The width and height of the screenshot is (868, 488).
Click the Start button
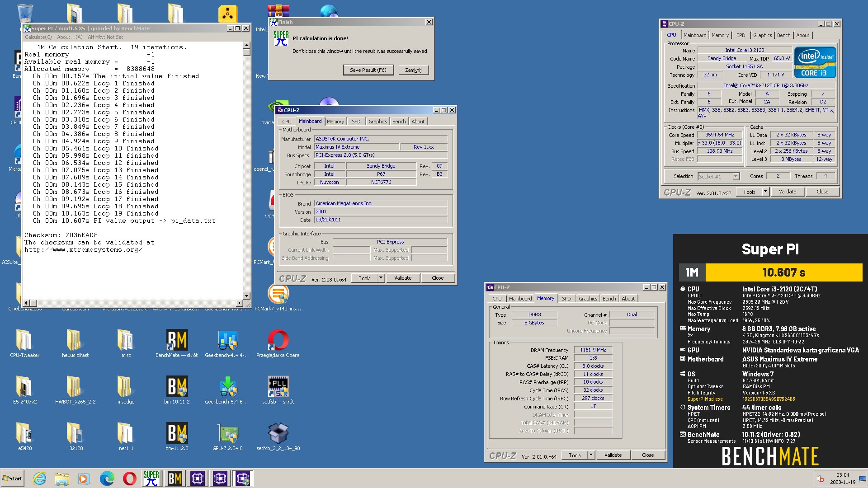click(x=12, y=479)
